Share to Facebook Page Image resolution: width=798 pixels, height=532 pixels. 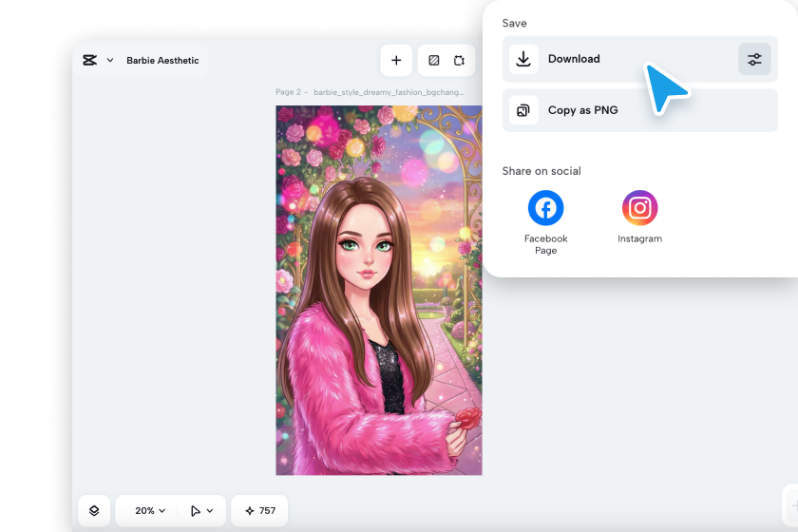click(x=545, y=208)
